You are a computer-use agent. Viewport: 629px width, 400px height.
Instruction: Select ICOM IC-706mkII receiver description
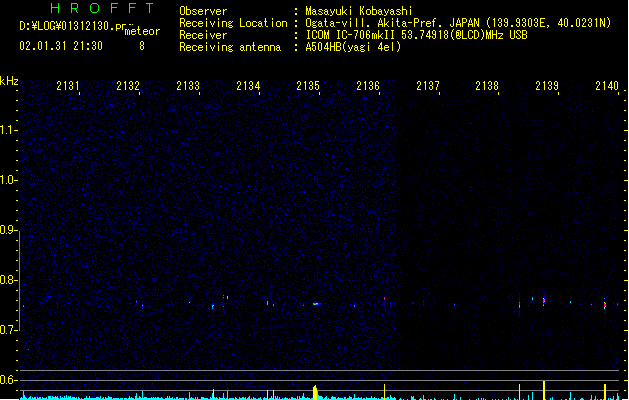(x=416, y=35)
